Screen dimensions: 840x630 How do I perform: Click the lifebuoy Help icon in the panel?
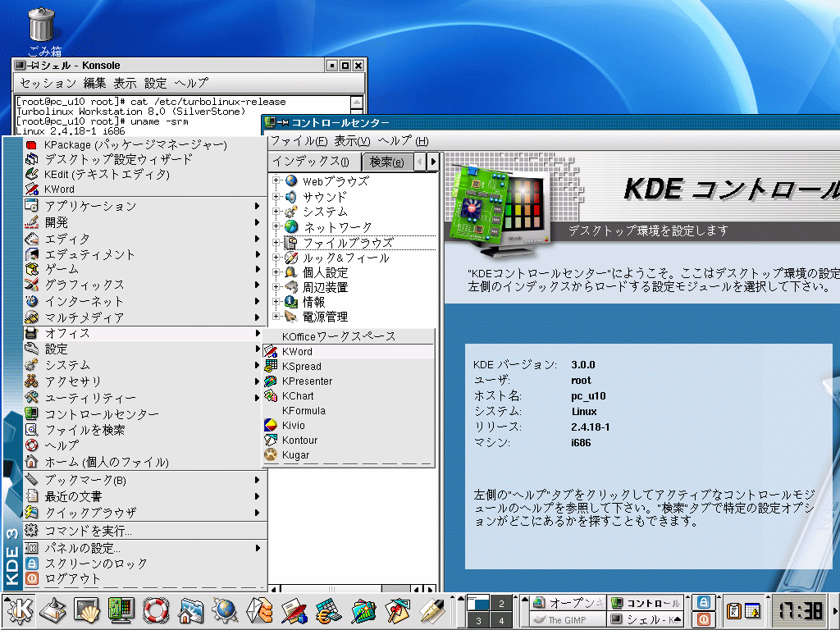coord(155,610)
